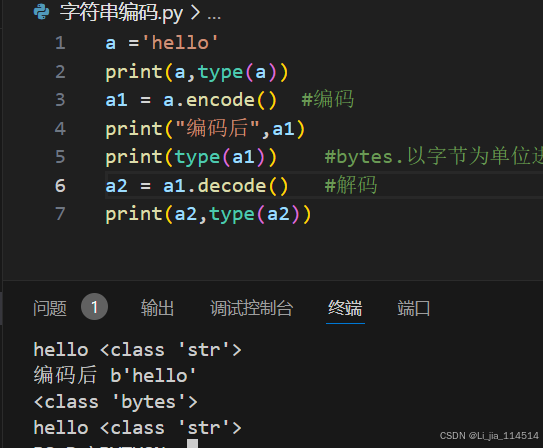Screen dimensions: 543x448
Task: Click terminal output 编码后 b'hello'
Action: pyautogui.click(x=115, y=375)
